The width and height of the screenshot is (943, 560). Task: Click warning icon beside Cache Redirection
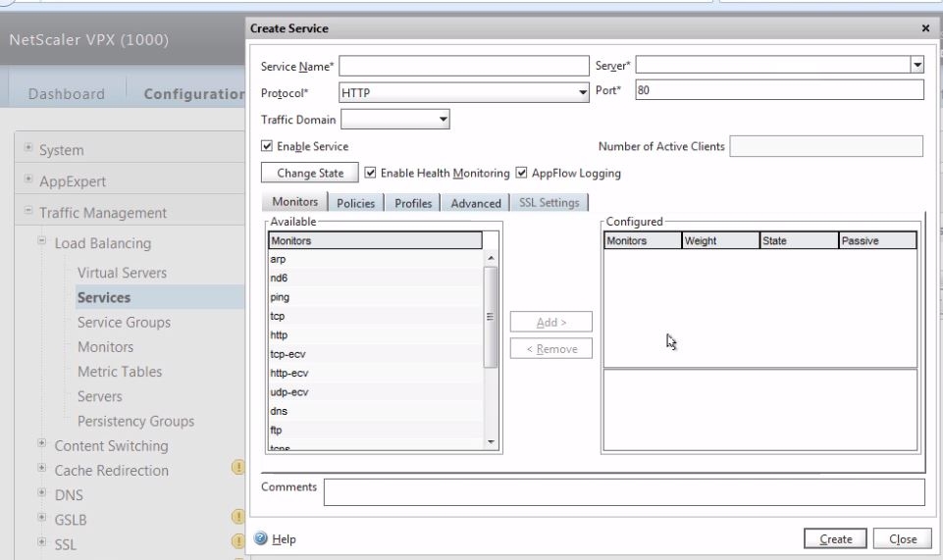click(238, 467)
